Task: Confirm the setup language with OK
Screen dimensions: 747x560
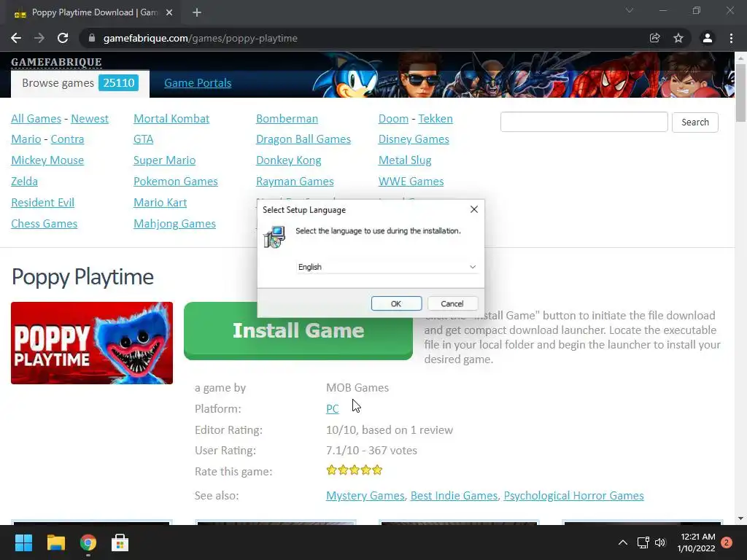Action: click(396, 304)
